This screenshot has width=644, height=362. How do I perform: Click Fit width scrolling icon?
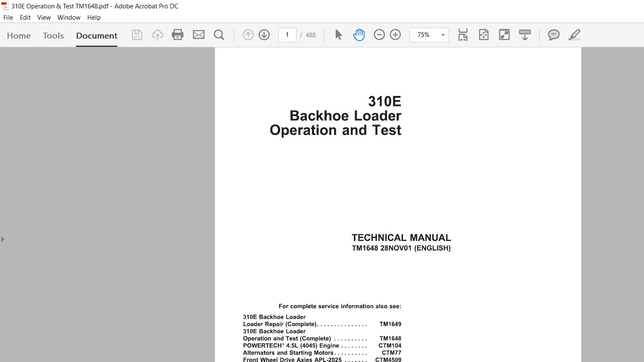pos(463,35)
